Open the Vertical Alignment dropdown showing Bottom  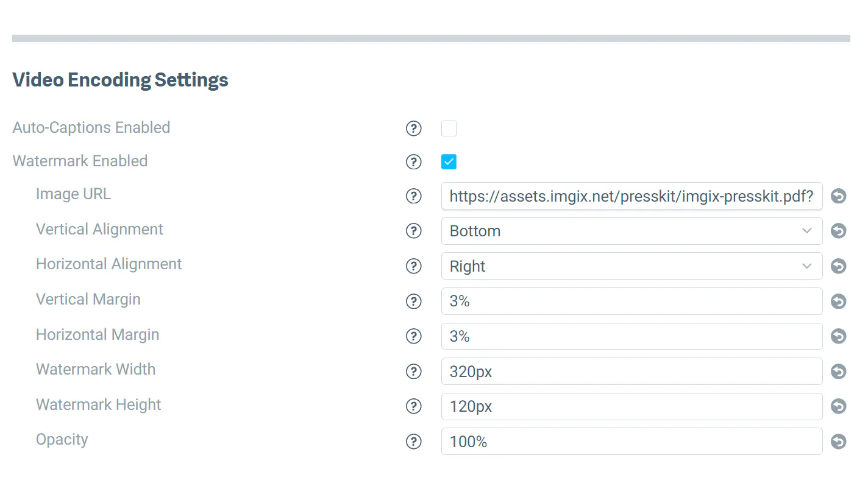(631, 231)
